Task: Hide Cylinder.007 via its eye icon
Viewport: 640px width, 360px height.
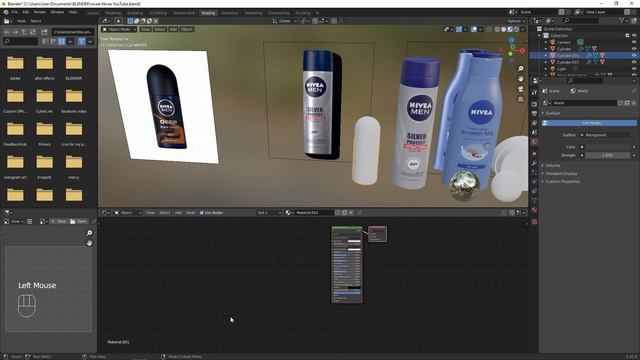Action: coord(634,62)
